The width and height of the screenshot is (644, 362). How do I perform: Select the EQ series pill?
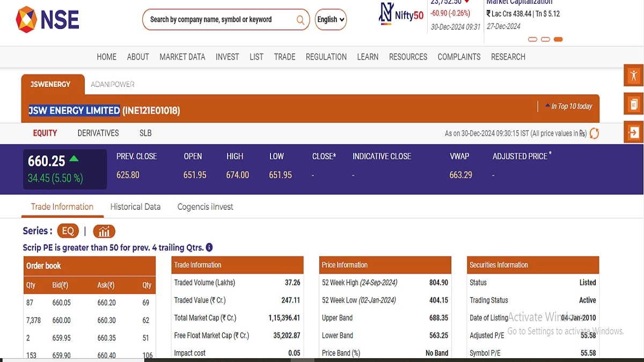68,231
